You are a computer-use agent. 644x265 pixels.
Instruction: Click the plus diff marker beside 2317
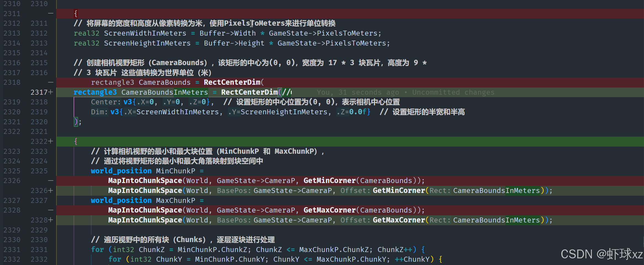coord(51,92)
